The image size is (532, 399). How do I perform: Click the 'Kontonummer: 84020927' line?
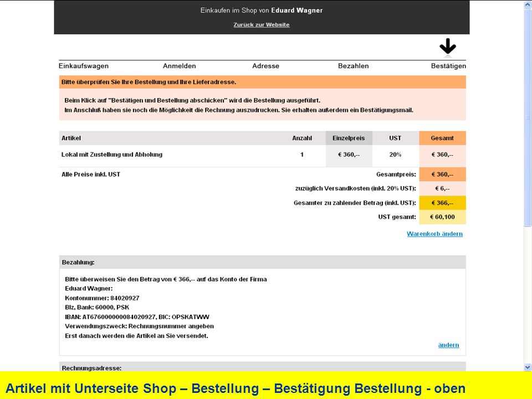pyautogui.click(x=102, y=298)
